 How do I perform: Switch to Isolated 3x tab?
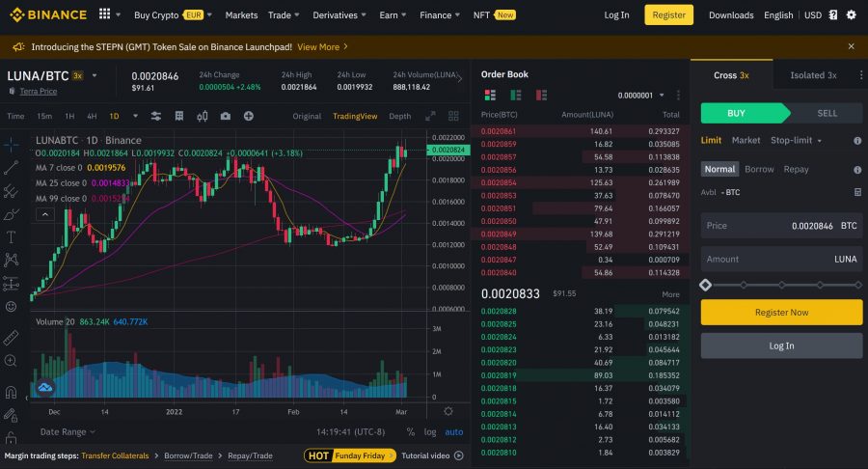(813, 75)
